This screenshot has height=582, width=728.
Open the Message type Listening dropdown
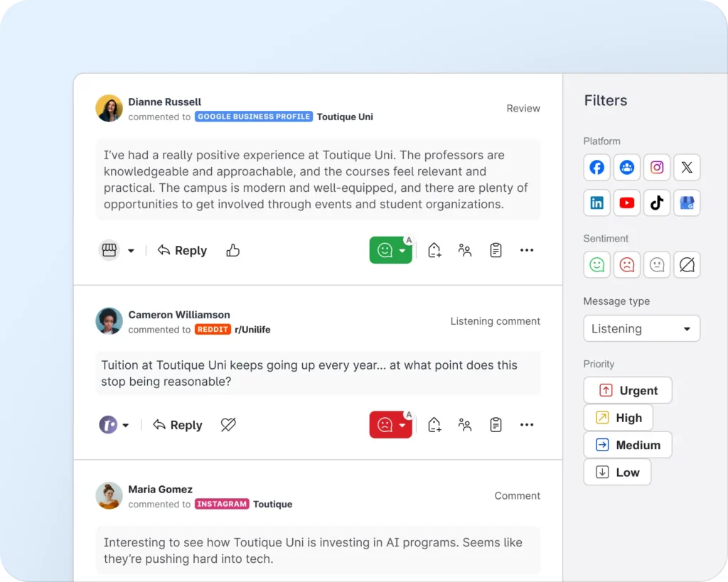(641, 329)
